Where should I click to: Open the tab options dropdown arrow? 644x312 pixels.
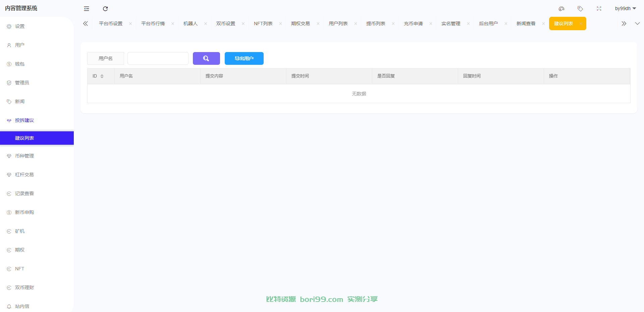click(x=637, y=24)
